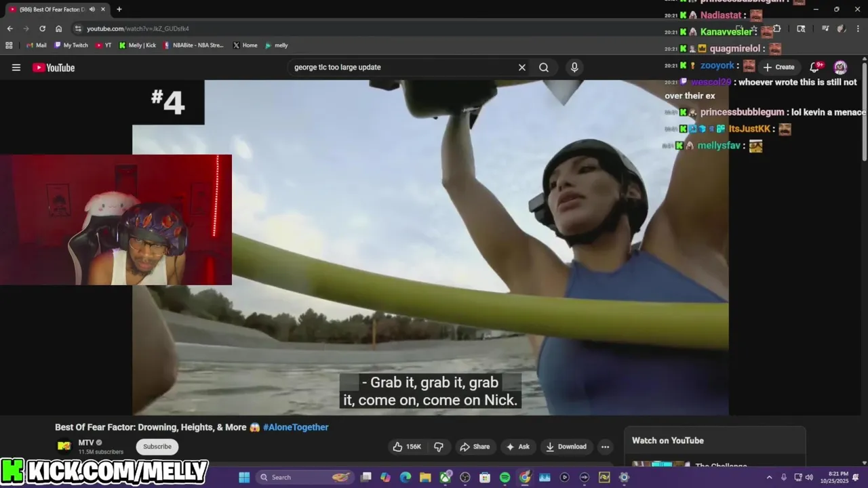The image size is (868, 488).
Task: Open the X Home bookmark
Action: pos(245,45)
